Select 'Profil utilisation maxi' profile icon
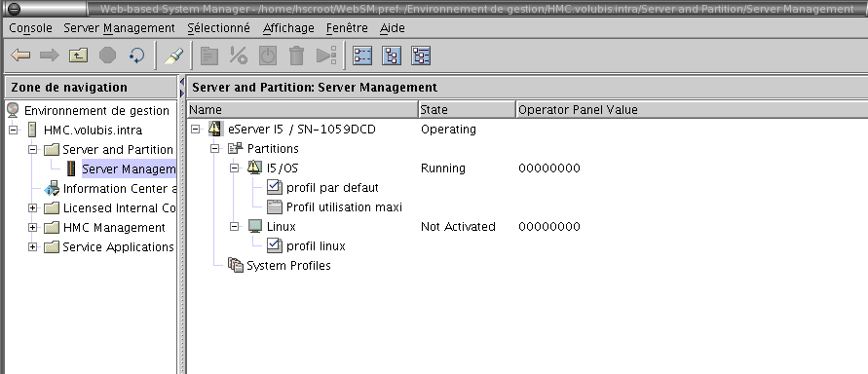This screenshot has height=374, width=868. (275, 206)
